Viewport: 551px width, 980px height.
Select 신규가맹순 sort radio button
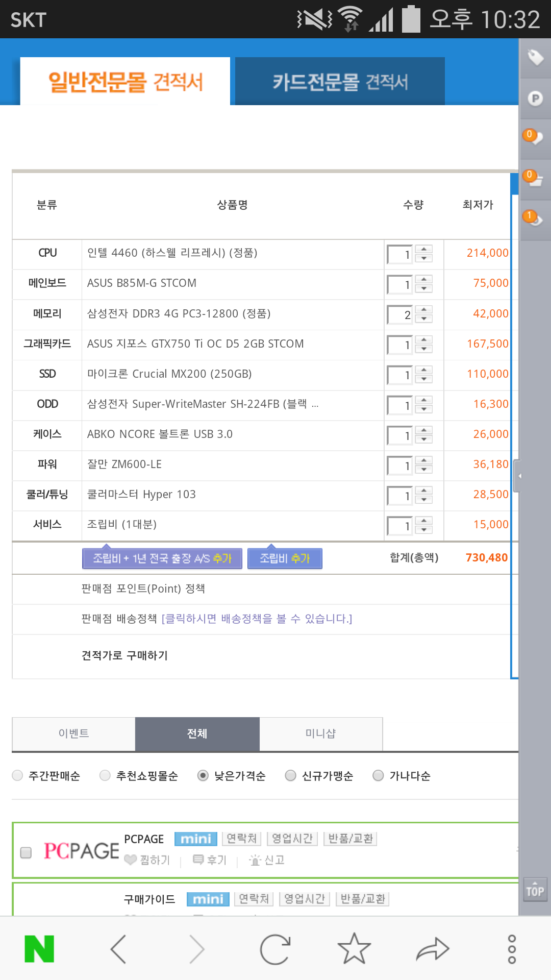291,775
